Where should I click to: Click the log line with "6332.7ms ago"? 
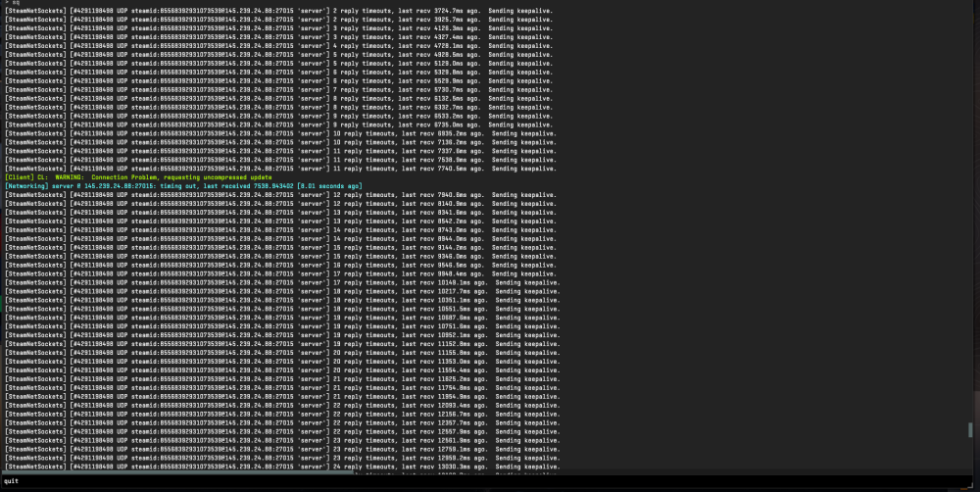point(278,108)
